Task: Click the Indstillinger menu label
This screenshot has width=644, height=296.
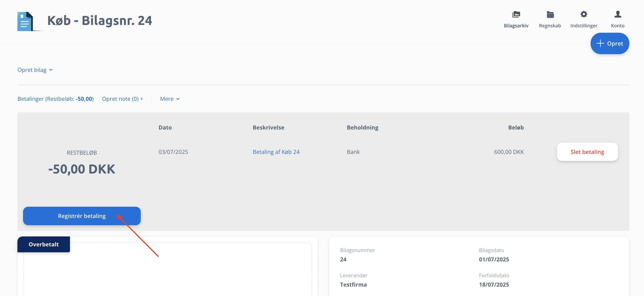Action: tap(584, 26)
